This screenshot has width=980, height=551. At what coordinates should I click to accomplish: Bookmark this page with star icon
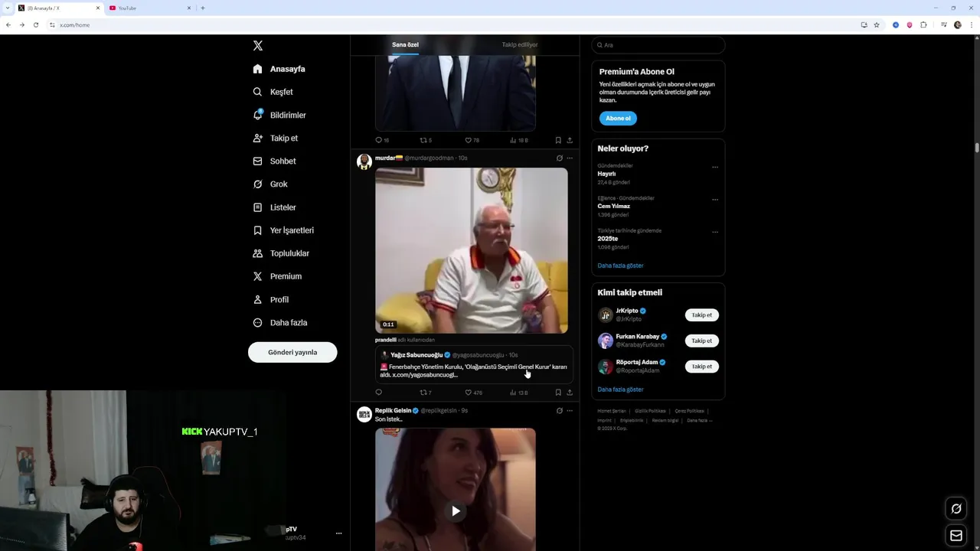click(x=877, y=25)
